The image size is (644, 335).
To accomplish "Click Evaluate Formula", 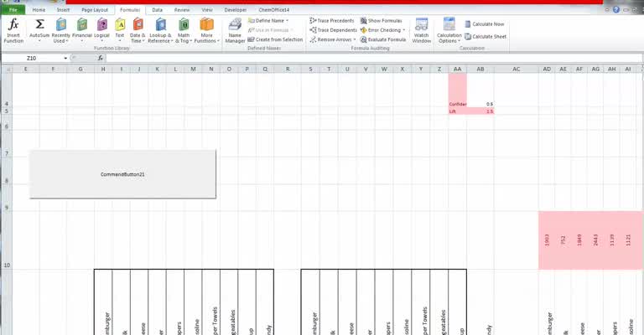I will [382, 39].
